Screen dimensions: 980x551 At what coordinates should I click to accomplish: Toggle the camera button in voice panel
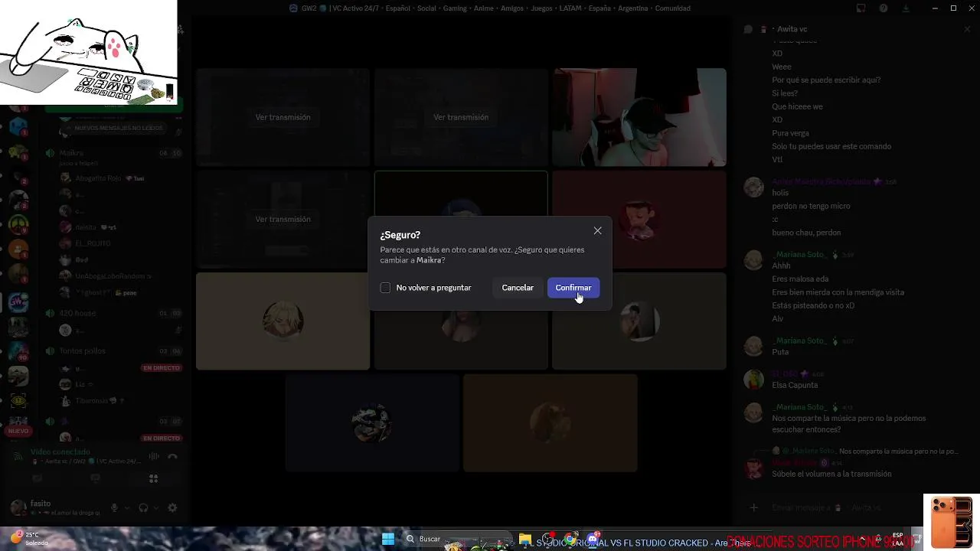click(x=38, y=479)
